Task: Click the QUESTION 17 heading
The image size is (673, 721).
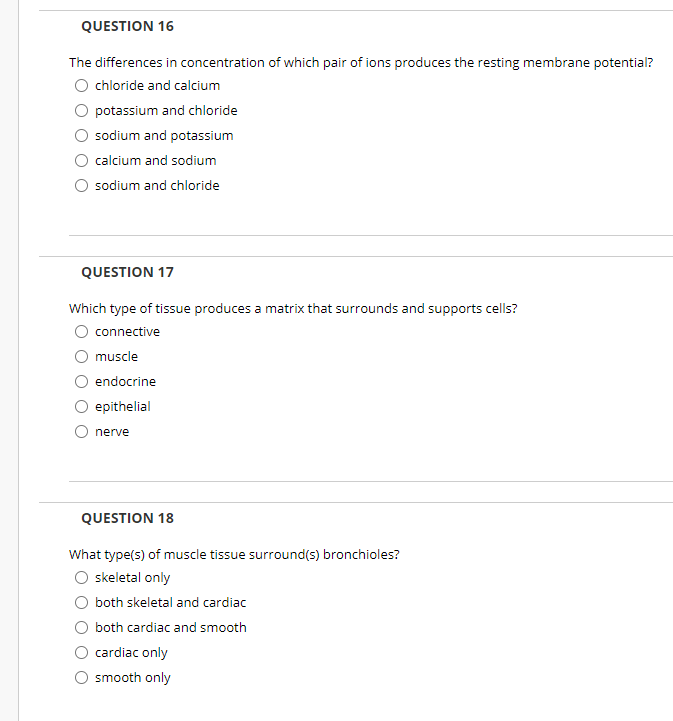Action: [127, 272]
